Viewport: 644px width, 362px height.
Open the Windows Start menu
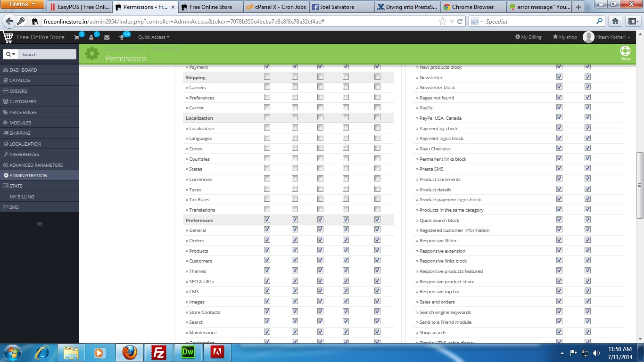click(13, 352)
